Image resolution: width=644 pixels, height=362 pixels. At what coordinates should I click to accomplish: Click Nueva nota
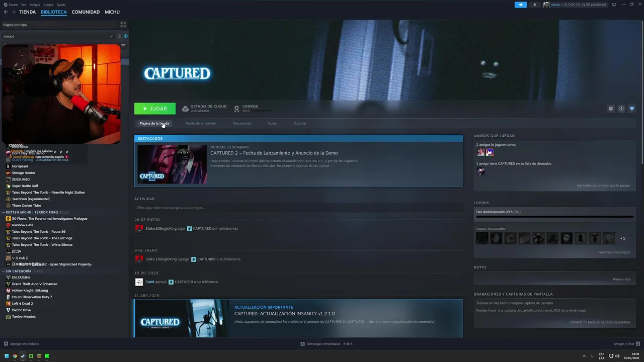(x=621, y=279)
